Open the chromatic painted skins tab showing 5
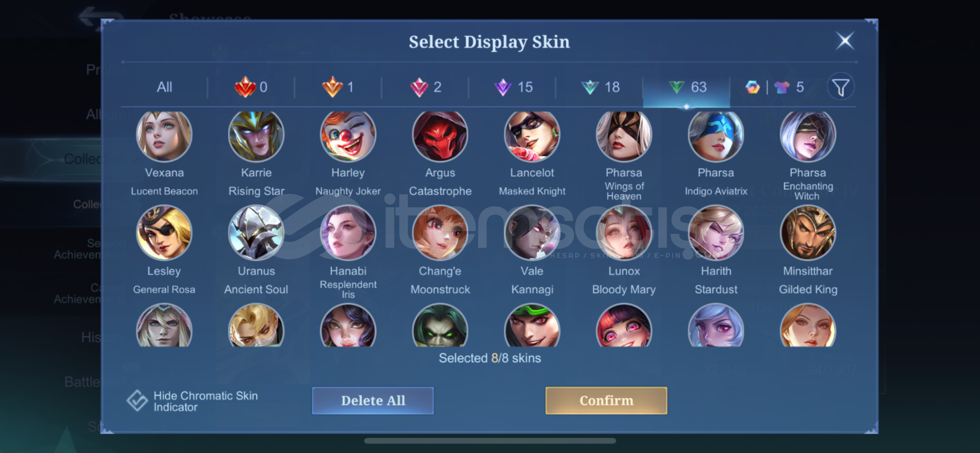980x453 pixels. [x=775, y=87]
